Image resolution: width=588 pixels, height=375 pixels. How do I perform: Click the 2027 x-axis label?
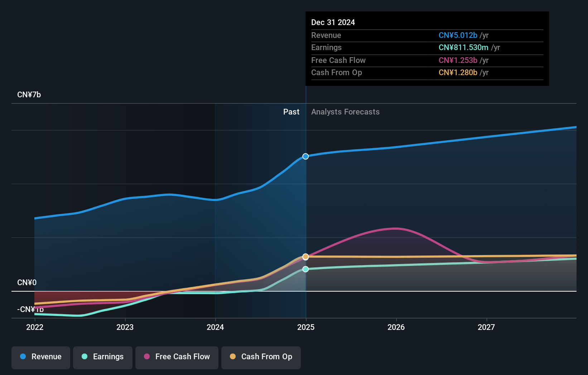(486, 327)
